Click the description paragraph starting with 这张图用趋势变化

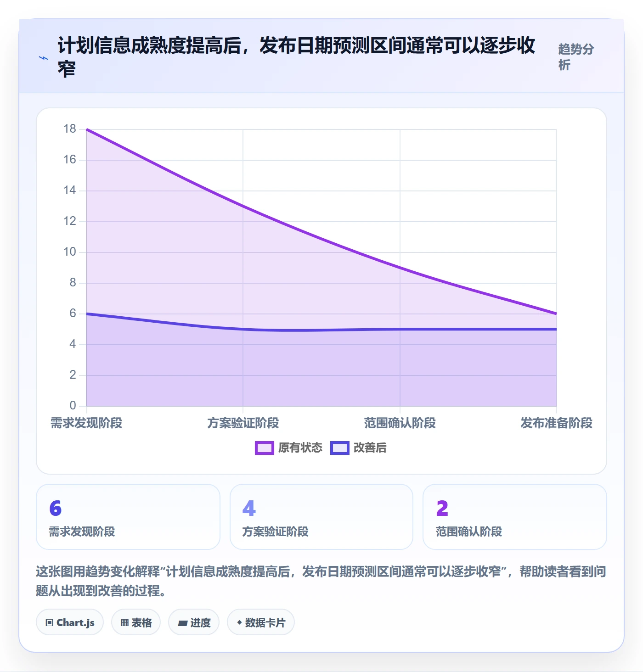click(x=321, y=581)
